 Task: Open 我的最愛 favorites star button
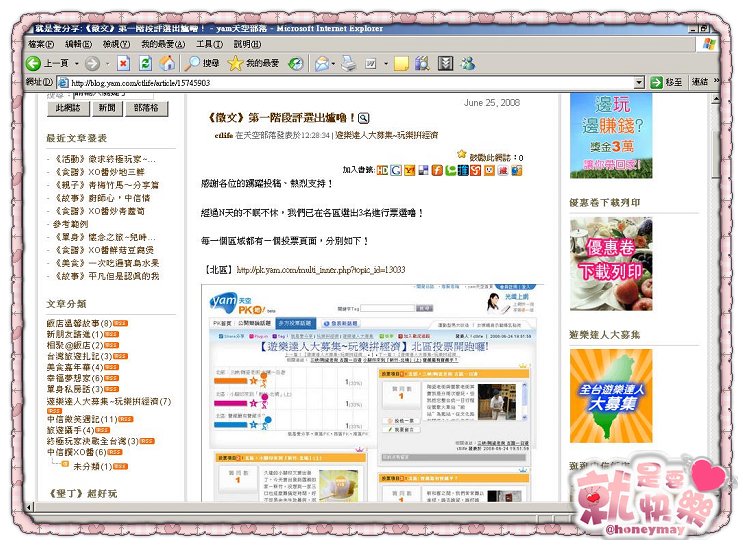tap(253, 63)
